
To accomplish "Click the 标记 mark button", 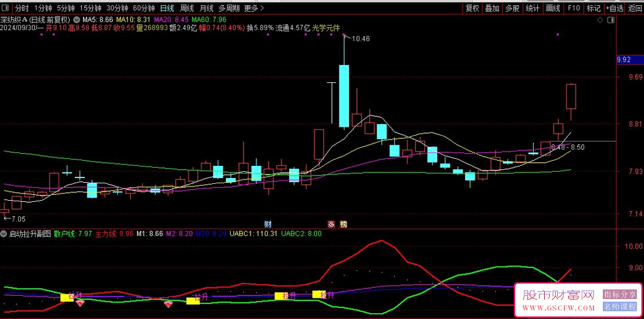I will point(594,8).
